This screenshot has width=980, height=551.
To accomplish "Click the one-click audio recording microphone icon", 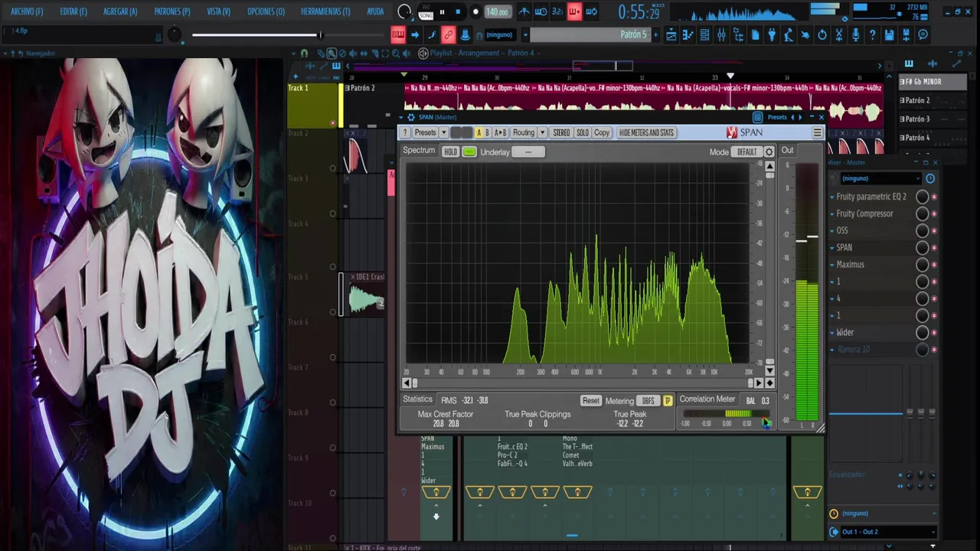I will (856, 34).
